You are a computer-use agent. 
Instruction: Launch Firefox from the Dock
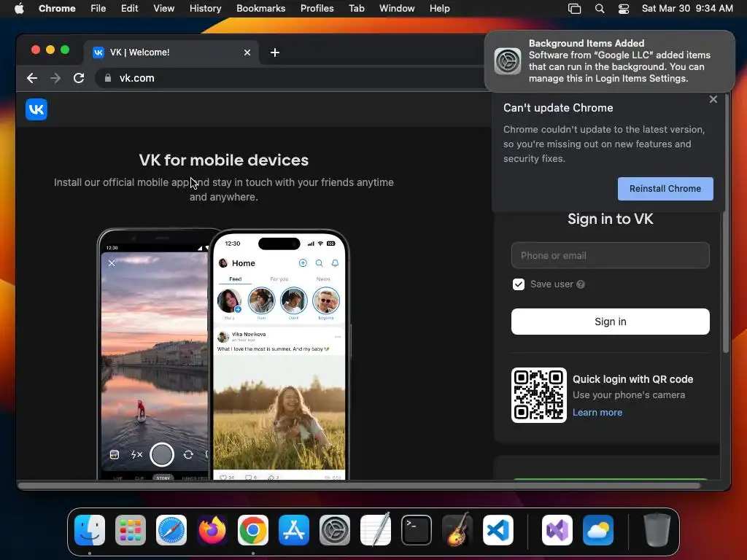[212, 530]
